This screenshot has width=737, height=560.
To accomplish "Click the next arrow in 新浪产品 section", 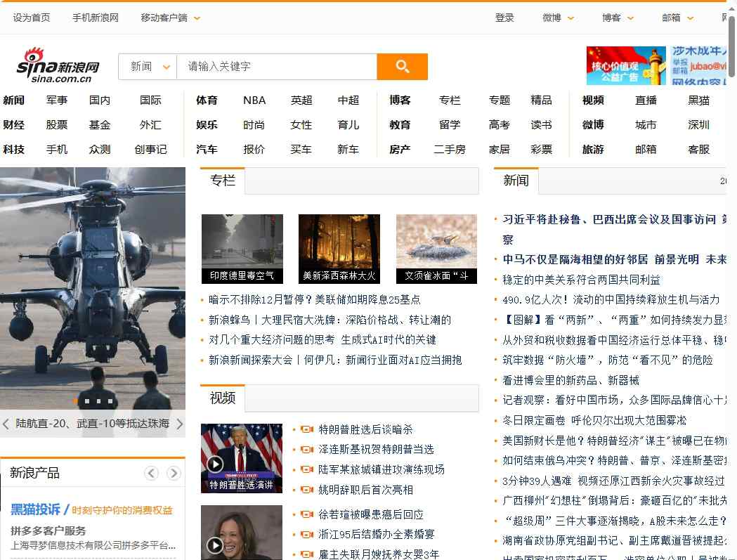I will click(173, 473).
